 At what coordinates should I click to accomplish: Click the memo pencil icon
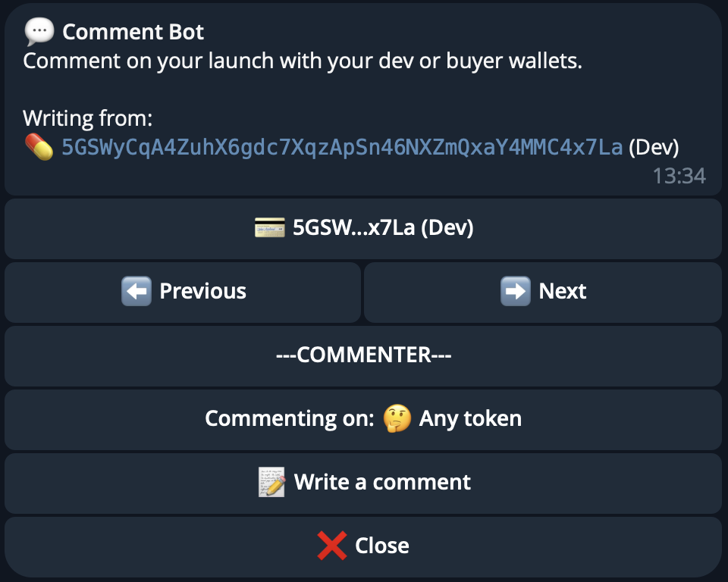point(272,482)
